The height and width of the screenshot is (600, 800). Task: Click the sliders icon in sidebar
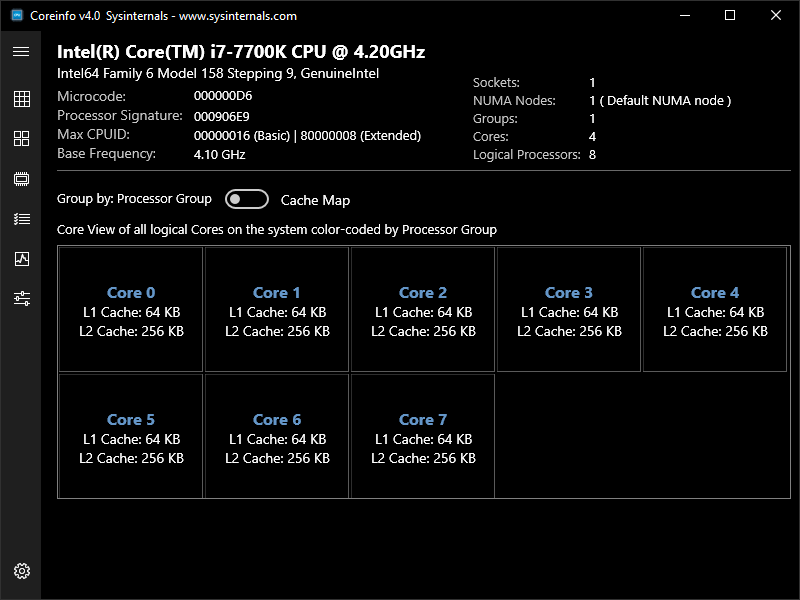21,298
